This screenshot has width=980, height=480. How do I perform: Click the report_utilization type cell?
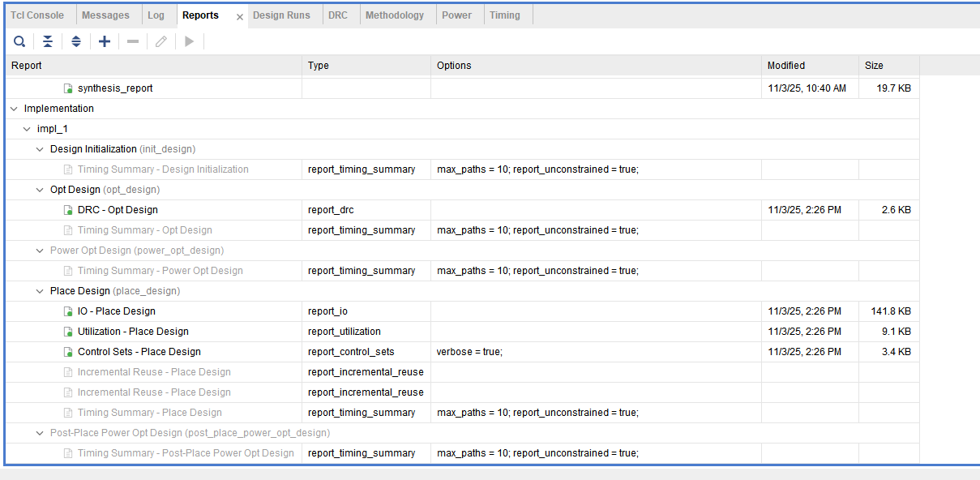[366, 332]
